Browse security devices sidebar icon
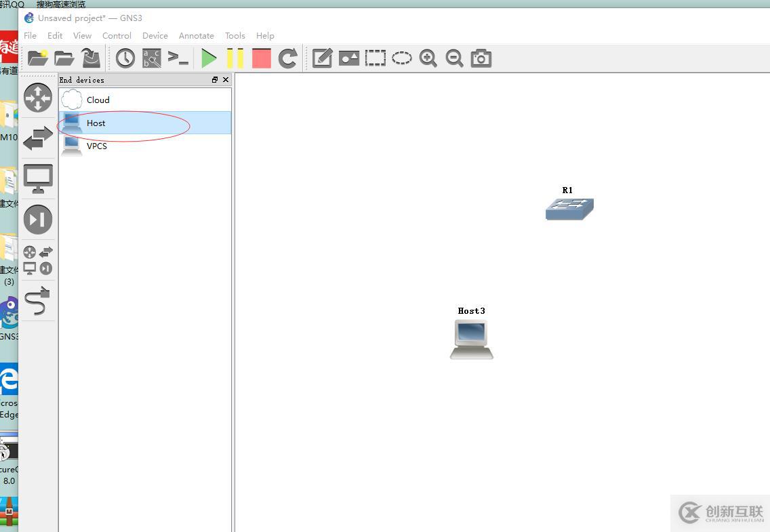 point(38,219)
